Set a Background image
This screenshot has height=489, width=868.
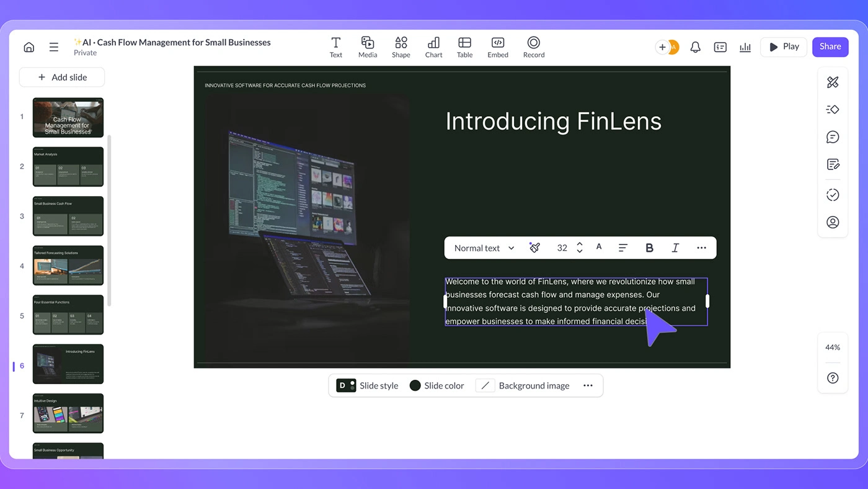pos(523,385)
